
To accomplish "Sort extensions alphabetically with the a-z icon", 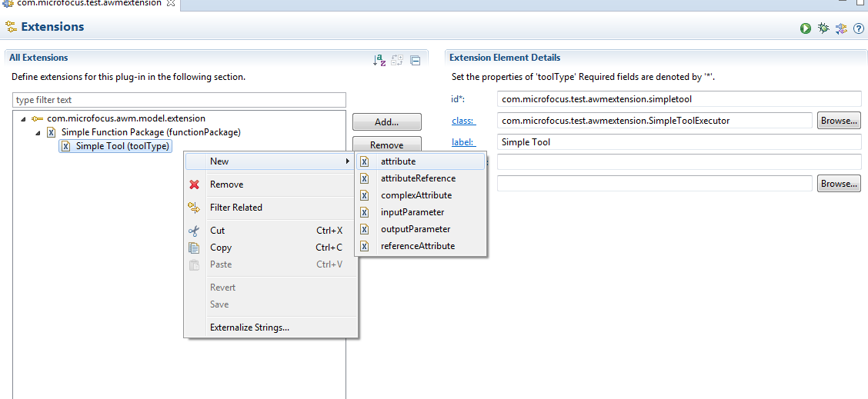I will [379, 60].
